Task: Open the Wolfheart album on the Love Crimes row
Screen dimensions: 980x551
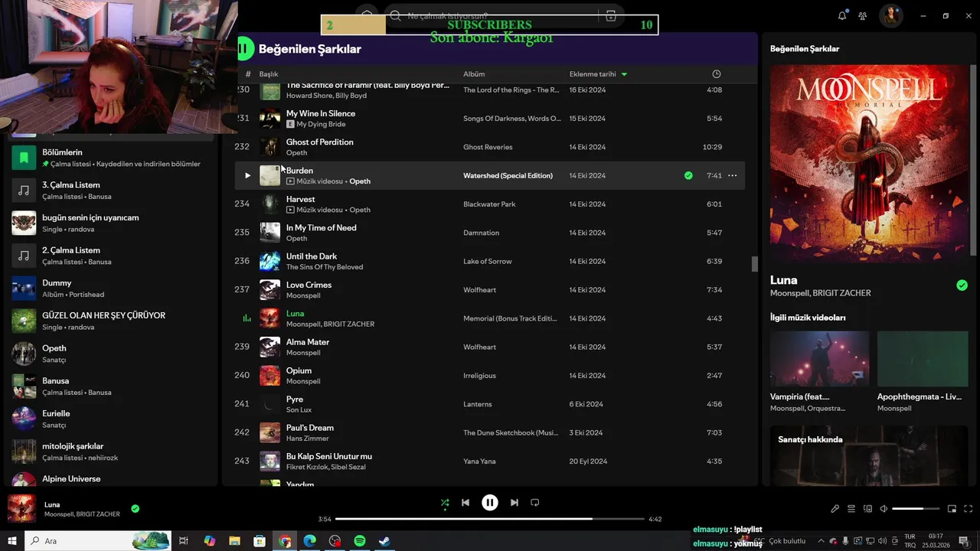Action: tap(479, 290)
